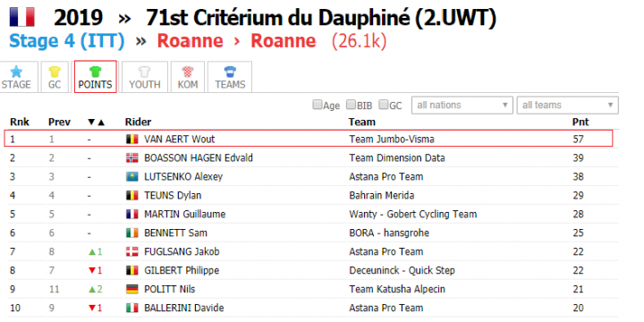Click the Norwegian flag beside BOASSON HAGEN
The height and width of the screenshot is (322, 644).
[131, 158]
